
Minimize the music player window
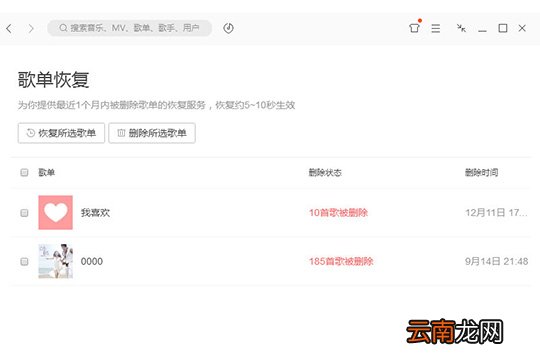pos(482,30)
